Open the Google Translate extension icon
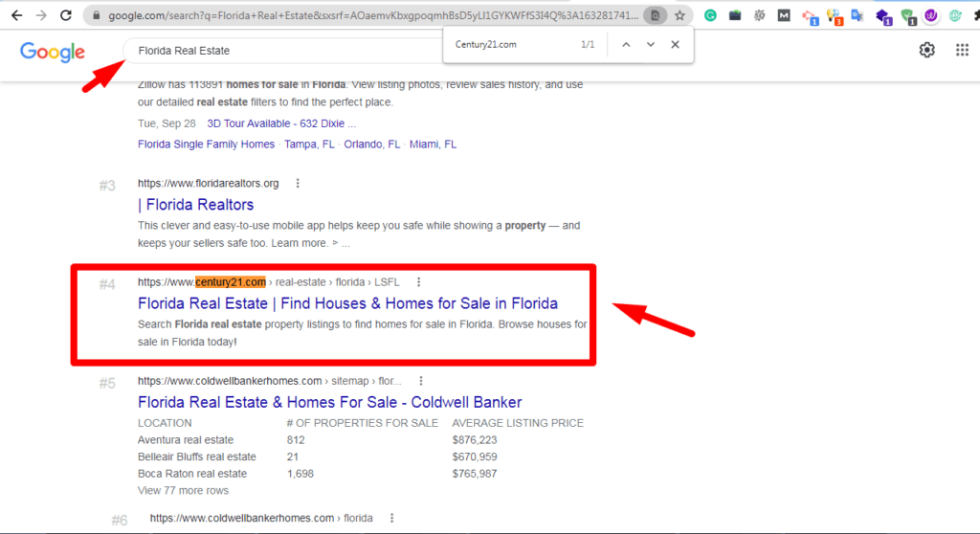 (x=857, y=15)
